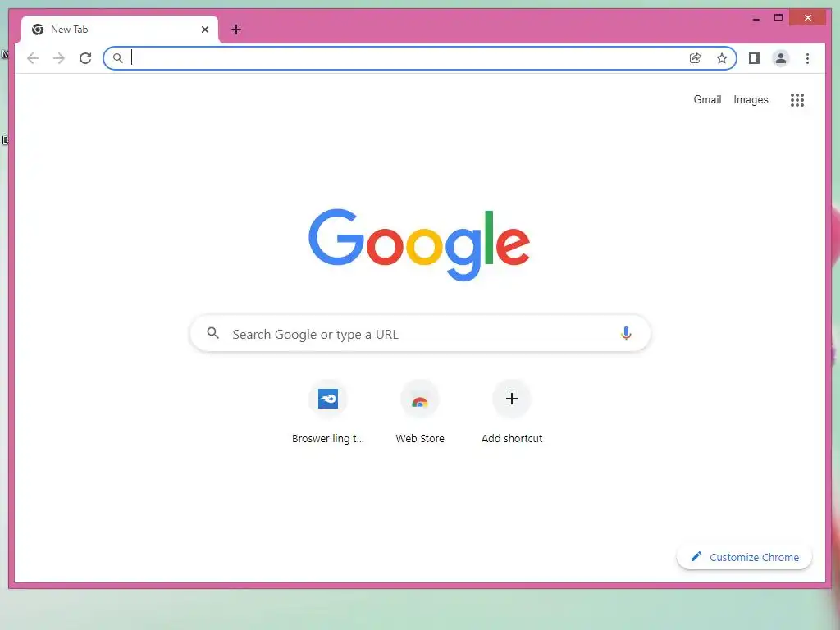840x630 pixels.
Task: Open Chrome's three-dot menu
Action: point(807,58)
